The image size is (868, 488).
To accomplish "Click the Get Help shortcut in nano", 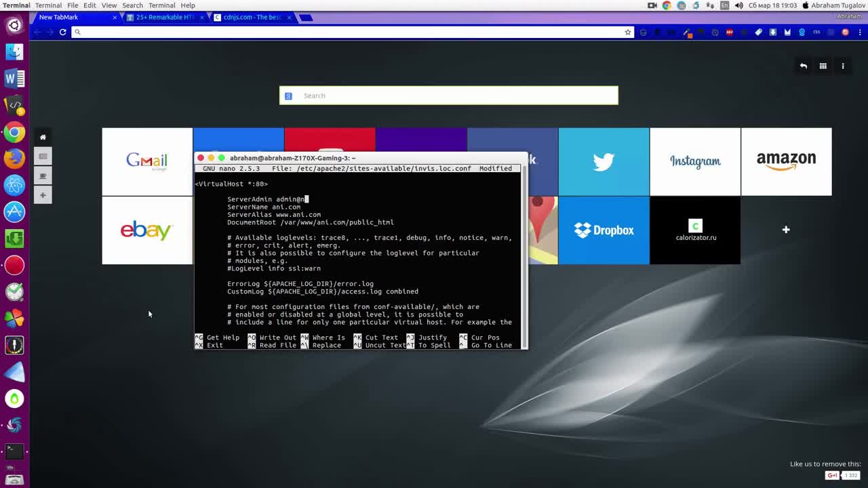I will pyautogui.click(x=217, y=338).
